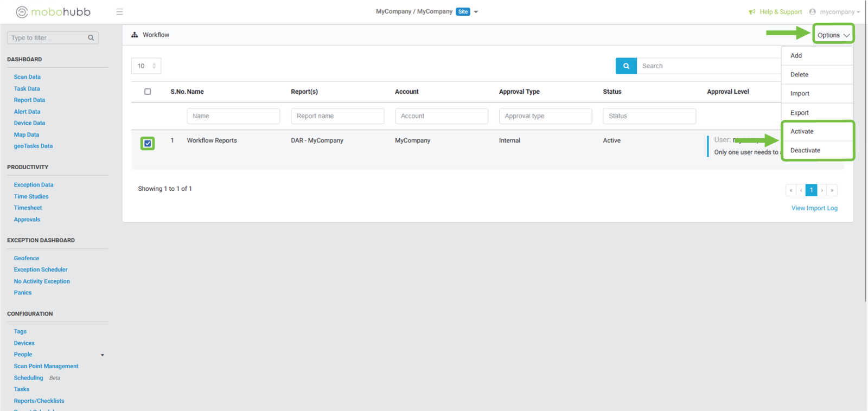Viewport: 868px width, 411px height.
Task: Collapse sidebar with hamburger menu icon
Action: (119, 12)
